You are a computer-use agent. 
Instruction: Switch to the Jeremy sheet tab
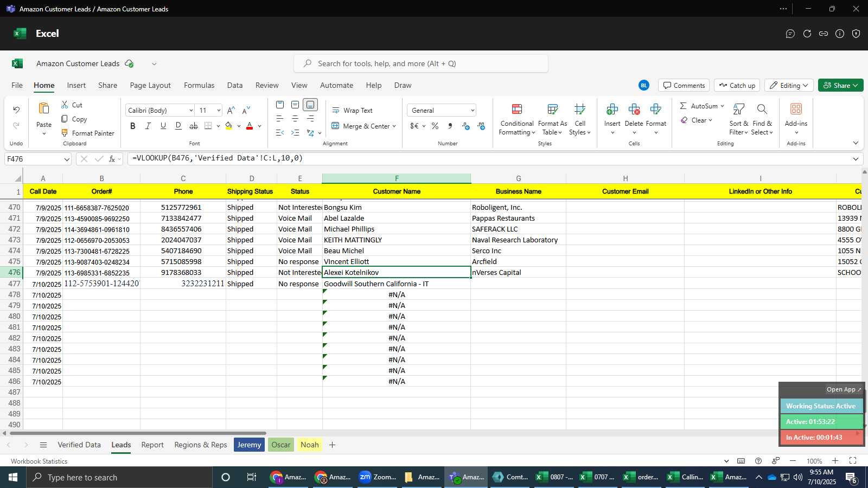[250, 445]
